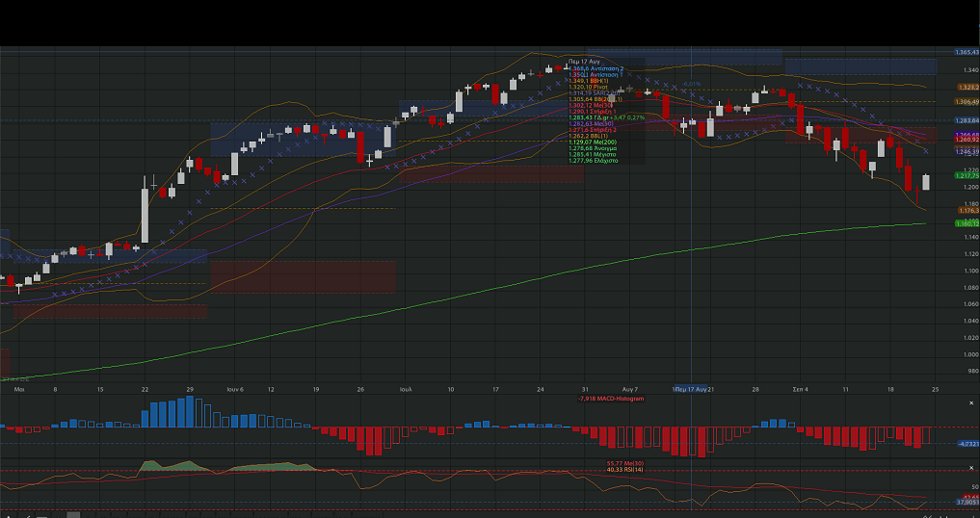Click the 'Σεπ 4' date label
The width and height of the screenshot is (980, 518).
coord(801,389)
